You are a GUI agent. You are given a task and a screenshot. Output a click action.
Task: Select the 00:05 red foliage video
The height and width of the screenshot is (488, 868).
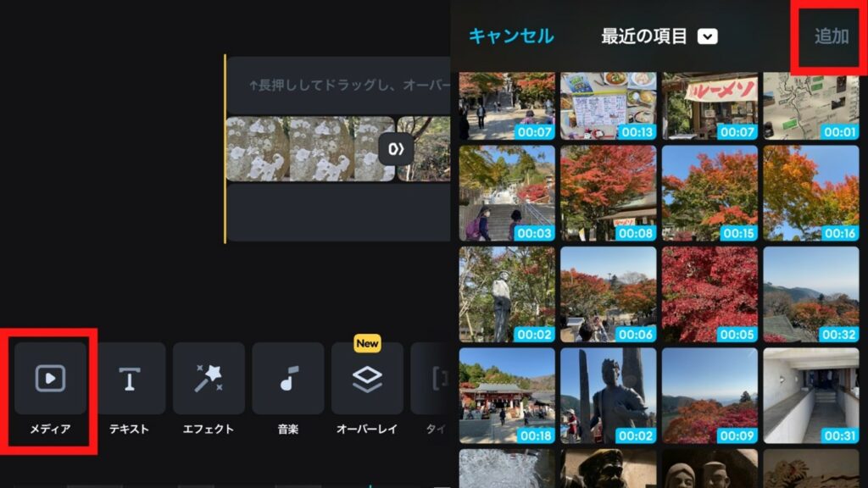(709, 294)
